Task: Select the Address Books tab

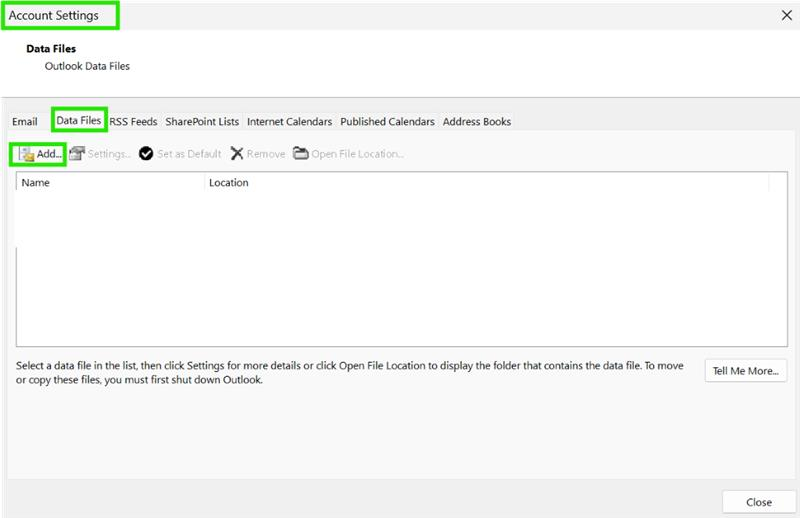Action: pos(477,121)
